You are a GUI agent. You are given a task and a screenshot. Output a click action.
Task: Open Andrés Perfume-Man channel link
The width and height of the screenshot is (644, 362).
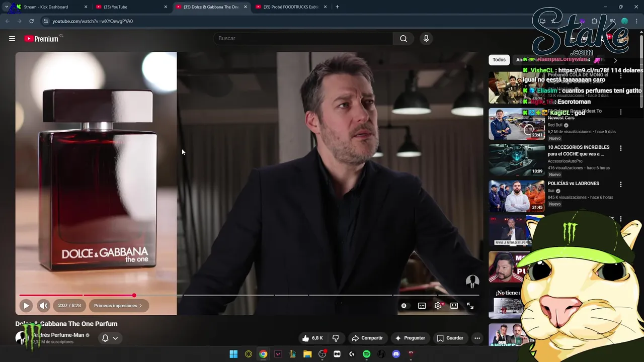pos(58,335)
